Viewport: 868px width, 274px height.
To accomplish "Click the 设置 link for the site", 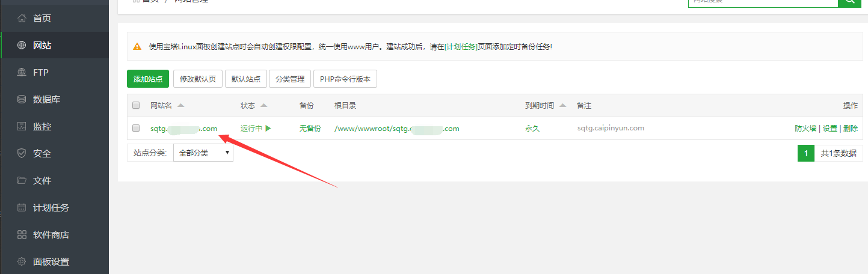I will (830, 129).
